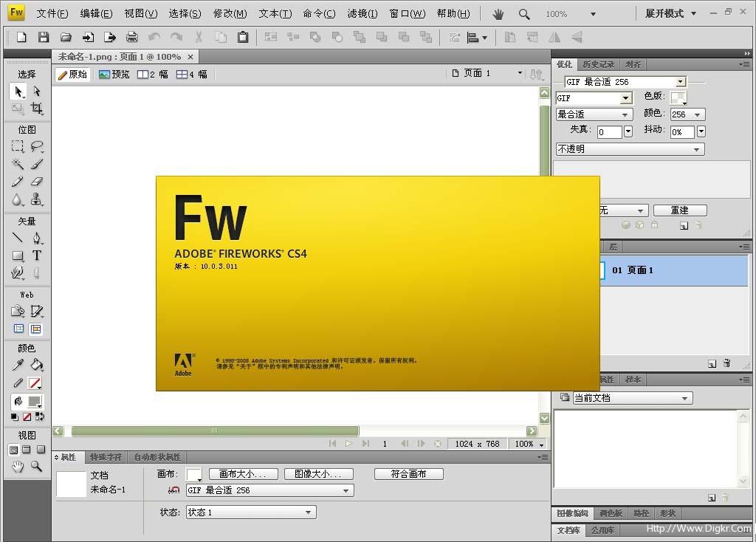756x542 pixels.
Task: Click the 画布大小 button
Action: (x=243, y=474)
